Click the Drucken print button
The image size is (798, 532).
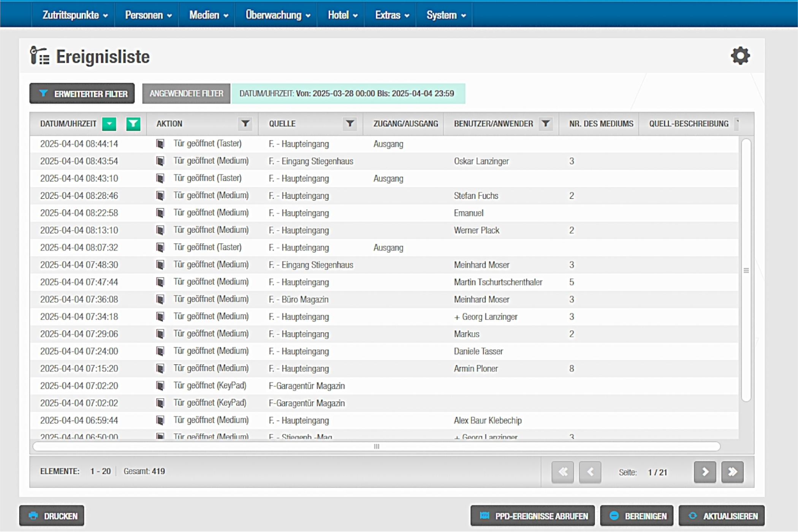pos(52,516)
